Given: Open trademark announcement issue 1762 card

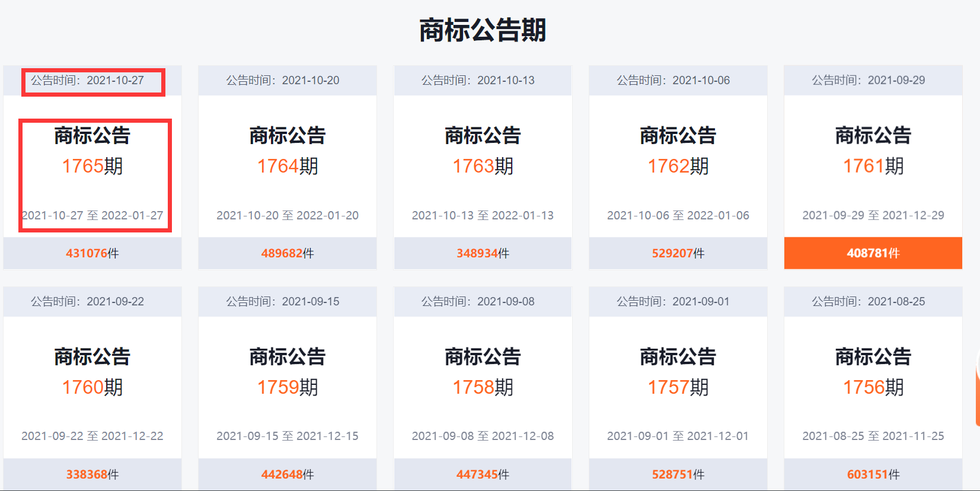Looking at the screenshot, I should click(678, 167).
